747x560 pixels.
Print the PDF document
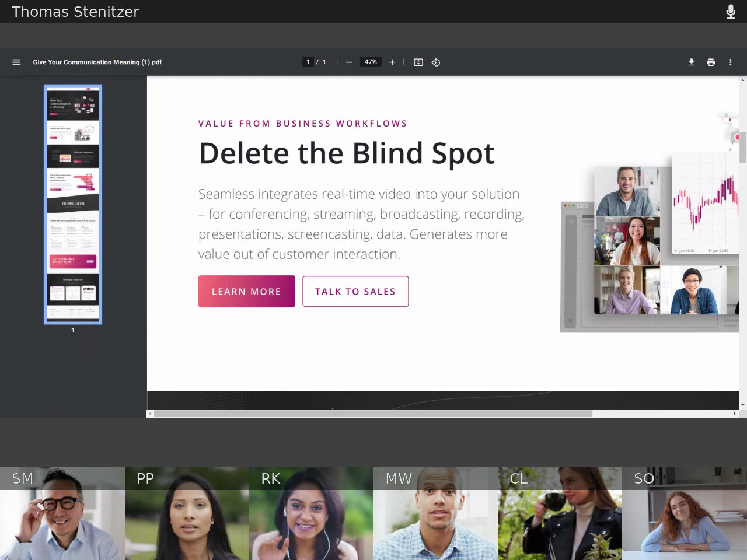tap(711, 62)
